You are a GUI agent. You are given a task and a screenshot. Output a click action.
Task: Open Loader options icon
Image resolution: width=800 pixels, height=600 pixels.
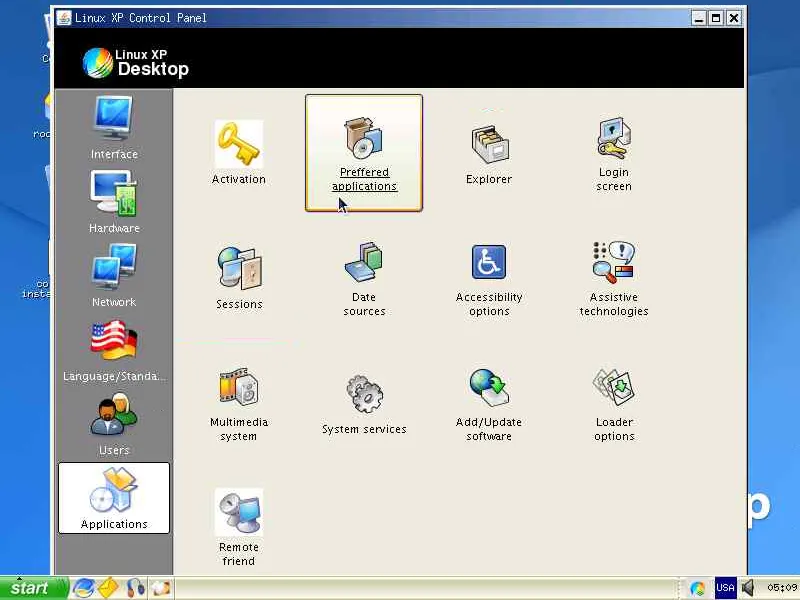[x=614, y=403]
